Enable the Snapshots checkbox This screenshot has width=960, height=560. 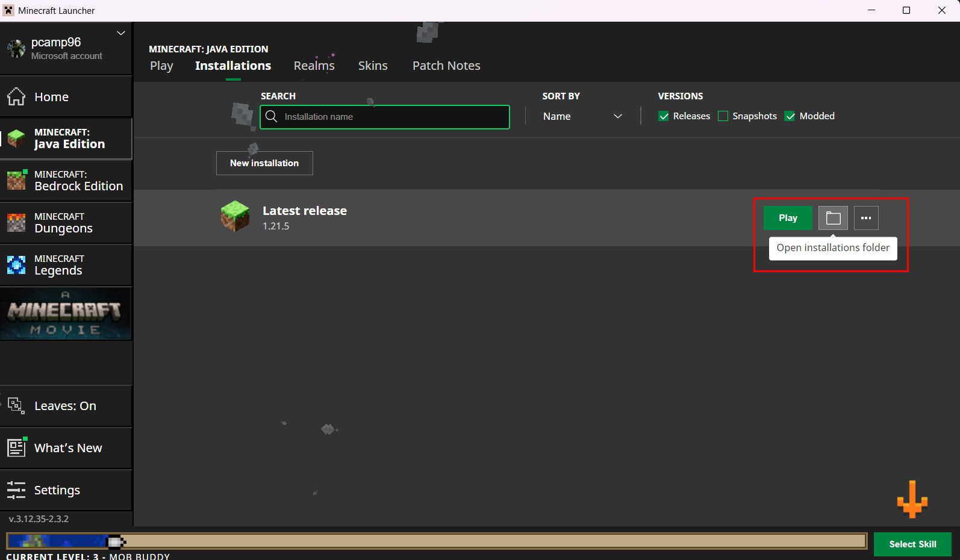(x=723, y=116)
